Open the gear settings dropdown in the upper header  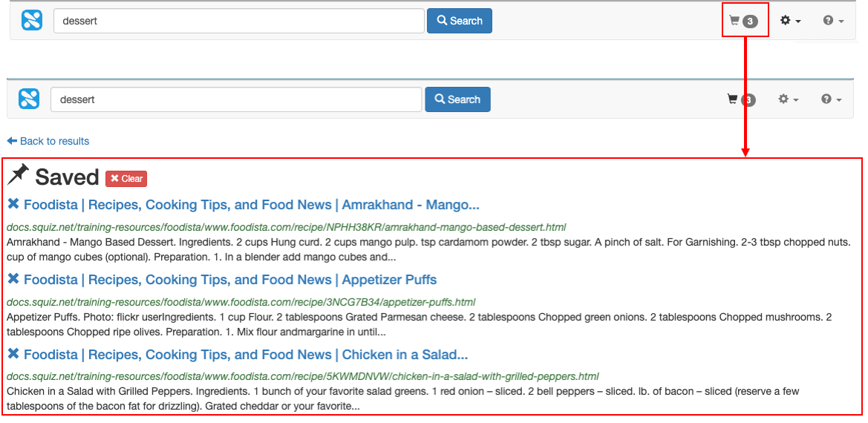(790, 21)
